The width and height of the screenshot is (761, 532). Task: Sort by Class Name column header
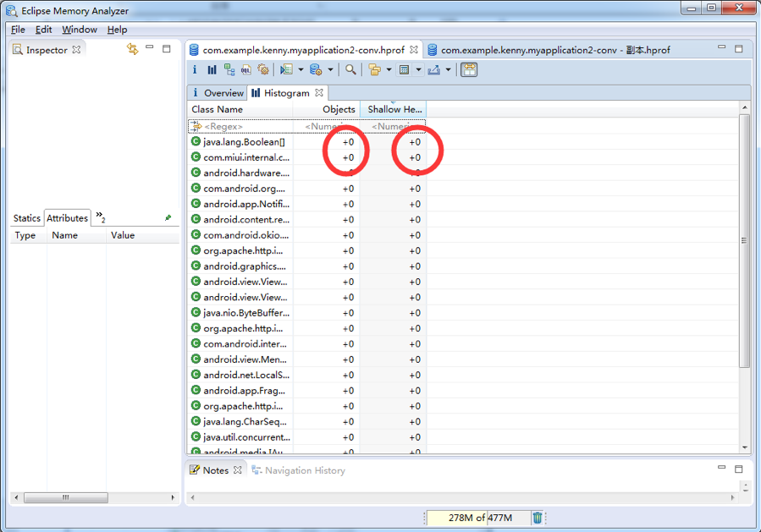point(240,109)
